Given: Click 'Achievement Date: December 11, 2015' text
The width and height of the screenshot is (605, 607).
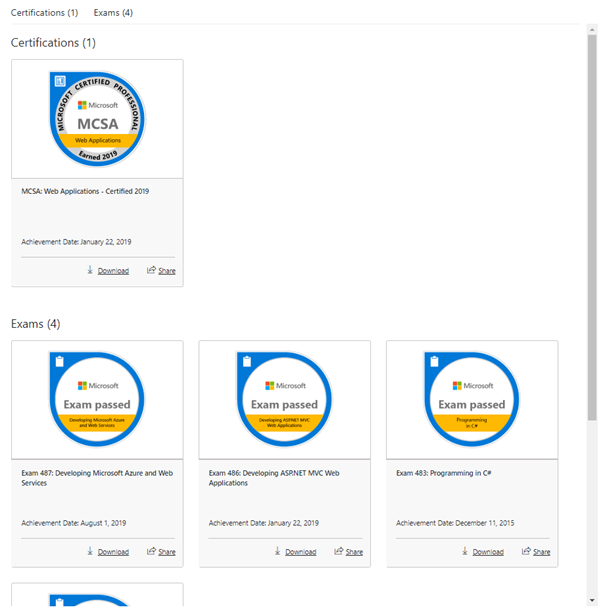Looking at the screenshot, I should [455, 523].
